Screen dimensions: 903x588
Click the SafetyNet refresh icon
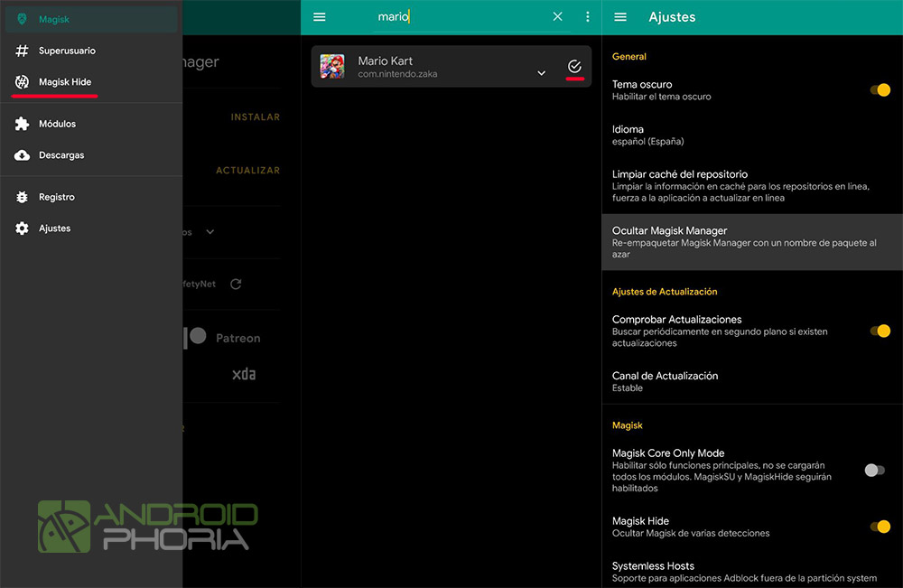tap(236, 284)
